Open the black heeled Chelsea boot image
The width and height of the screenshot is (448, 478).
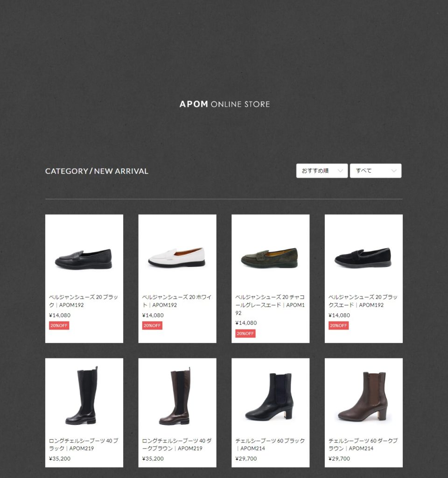pos(269,396)
